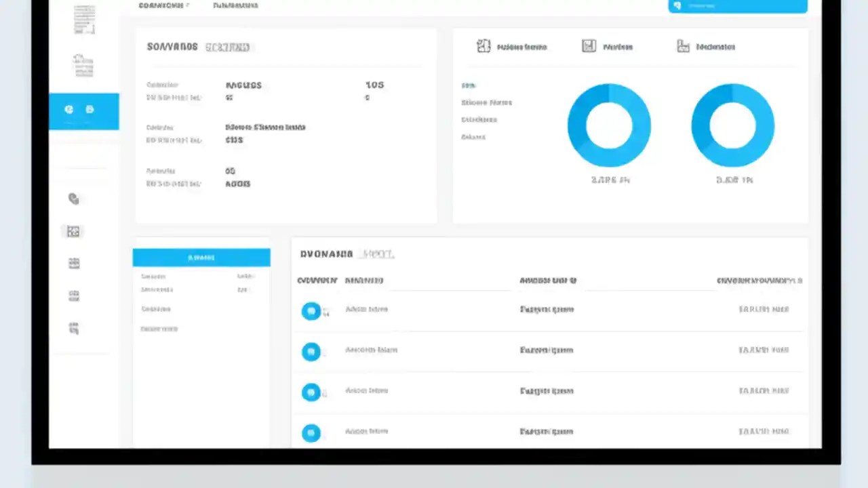Select the calendar icon in the sidebar
The height and width of the screenshot is (488, 868).
pyautogui.click(x=73, y=263)
